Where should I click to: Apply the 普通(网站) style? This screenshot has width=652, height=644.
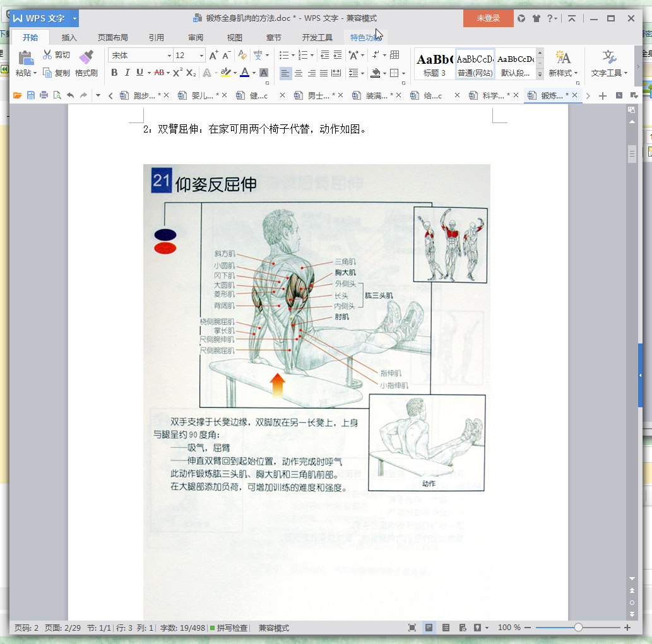475,65
